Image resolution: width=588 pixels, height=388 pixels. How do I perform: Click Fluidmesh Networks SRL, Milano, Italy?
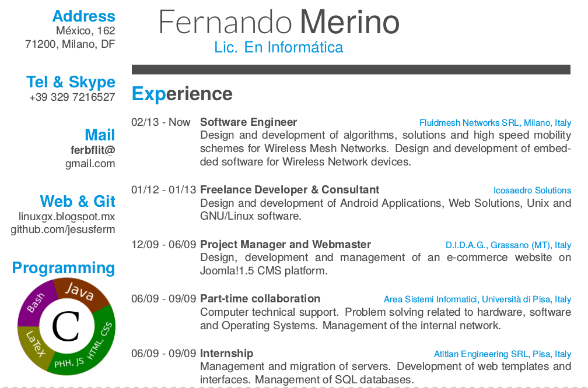[x=495, y=123]
